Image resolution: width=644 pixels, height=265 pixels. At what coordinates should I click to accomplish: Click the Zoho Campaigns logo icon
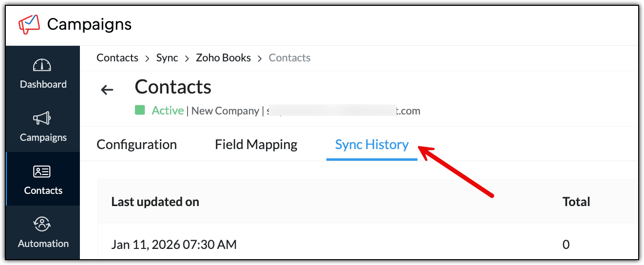(29, 24)
